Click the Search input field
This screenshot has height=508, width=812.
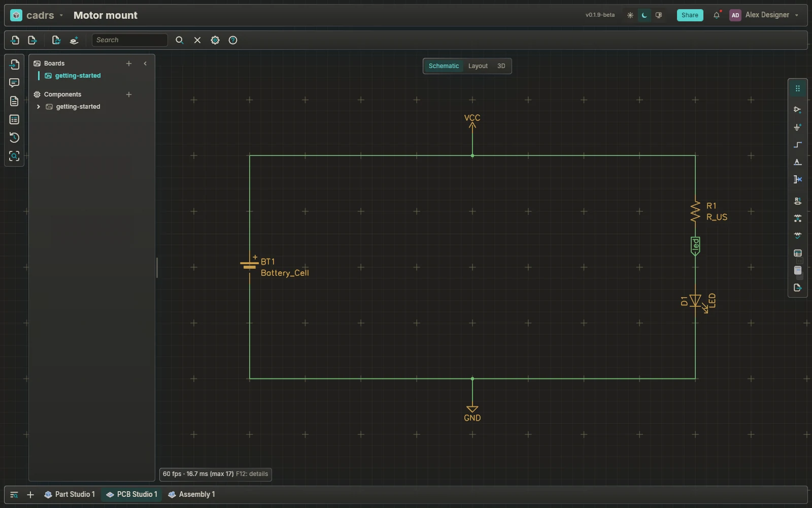(130, 40)
